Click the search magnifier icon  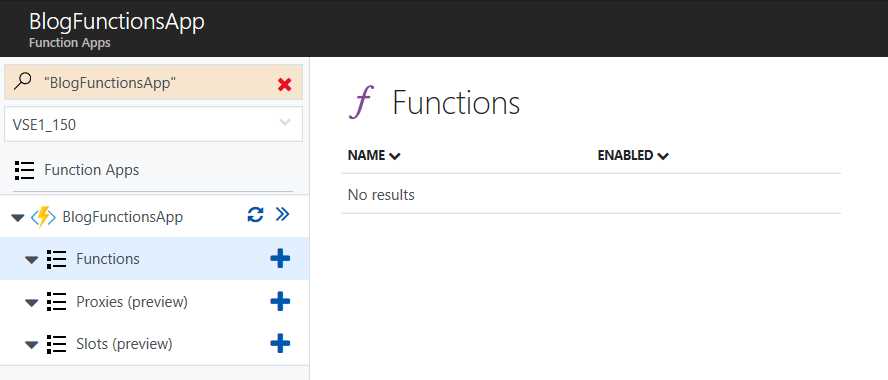pyautogui.click(x=23, y=82)
